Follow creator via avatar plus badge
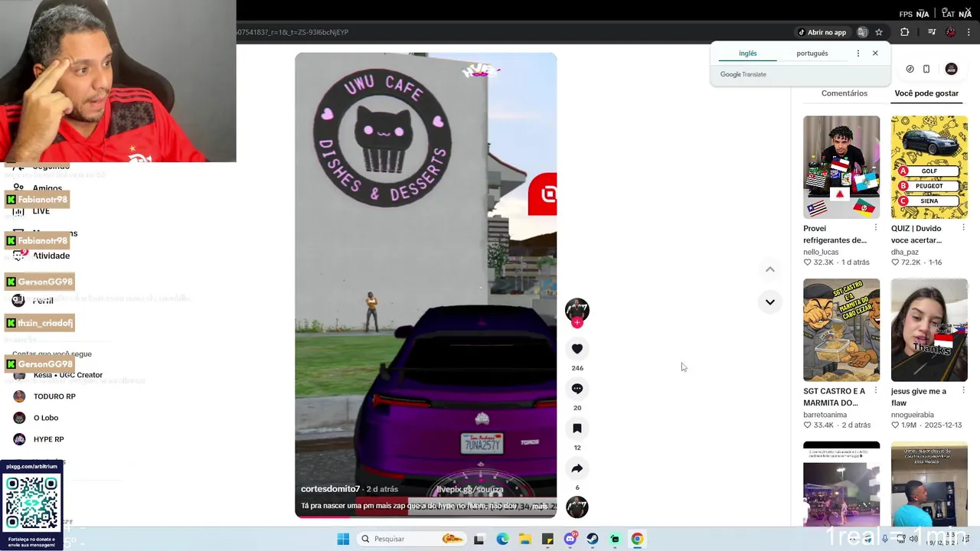 (x=577, y=323)
